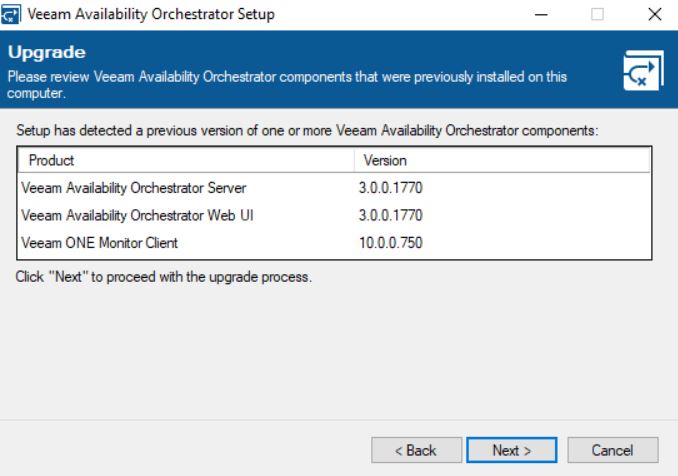Click the 'Setup has detected' message
This screenshot has height=476, width=678.
coord(307,131)
